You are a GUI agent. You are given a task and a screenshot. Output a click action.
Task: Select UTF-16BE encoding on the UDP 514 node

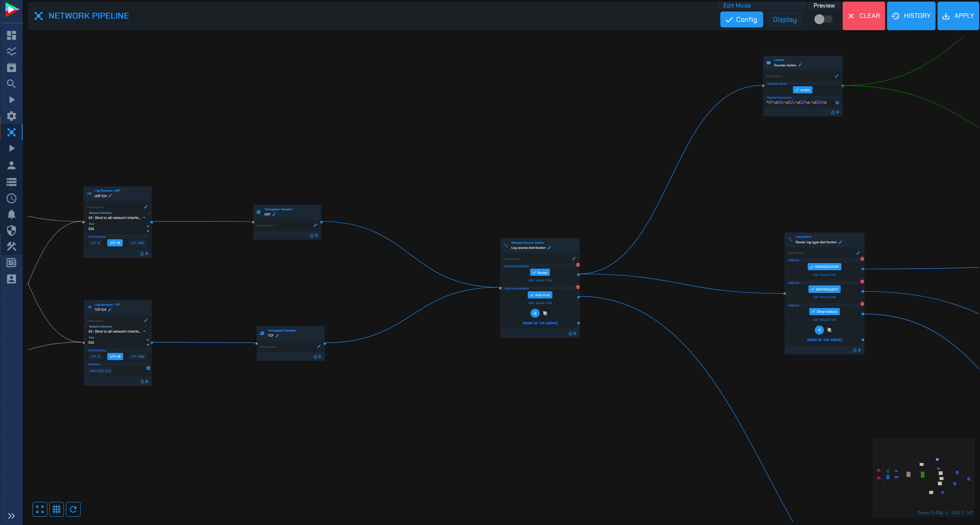pos(137,243)
